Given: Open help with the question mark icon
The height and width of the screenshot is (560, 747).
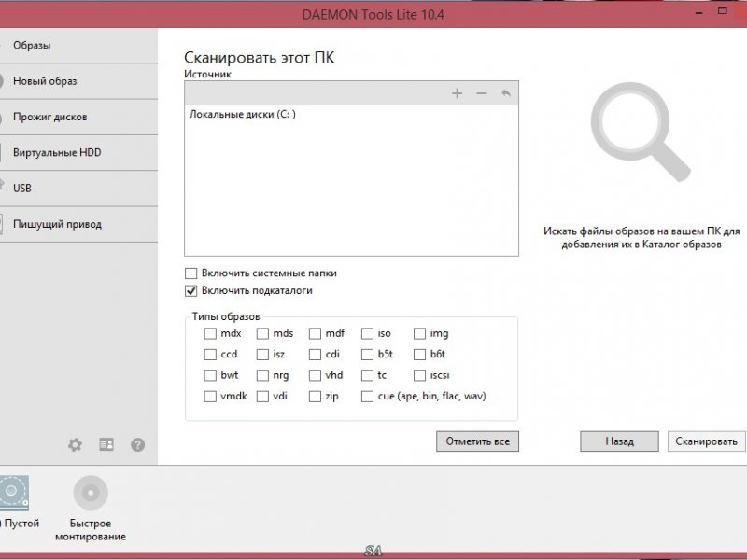Looking at the screenshot, I should tap(137, 445).
